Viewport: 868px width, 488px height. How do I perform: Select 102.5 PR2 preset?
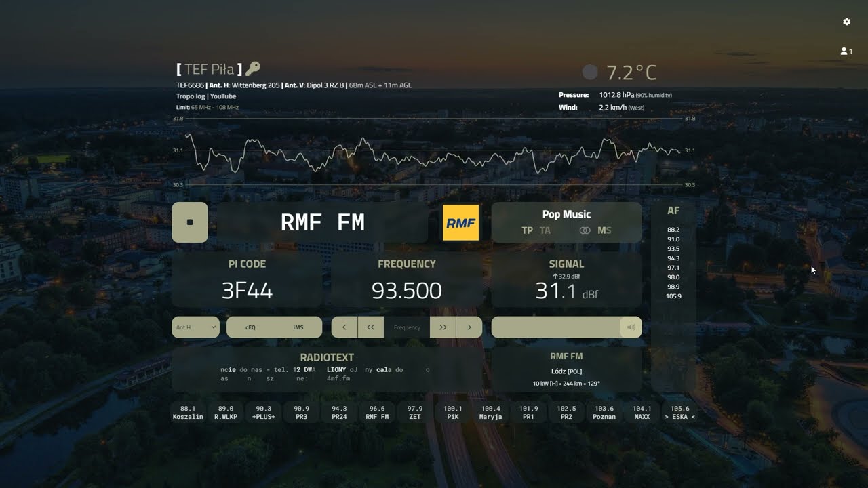coord(566,413)
